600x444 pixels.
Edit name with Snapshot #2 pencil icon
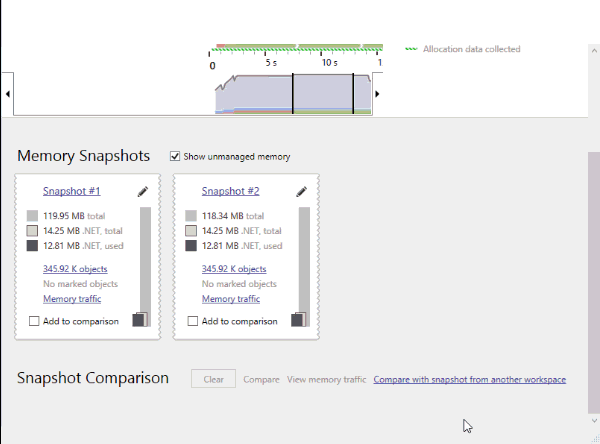coord(302,192)
